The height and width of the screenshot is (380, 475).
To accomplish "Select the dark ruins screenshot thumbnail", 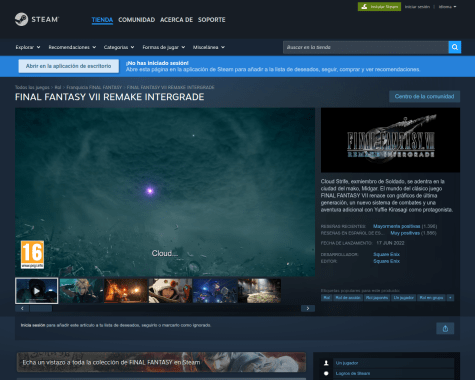I will pyautogui.click(x=260, y=291).
